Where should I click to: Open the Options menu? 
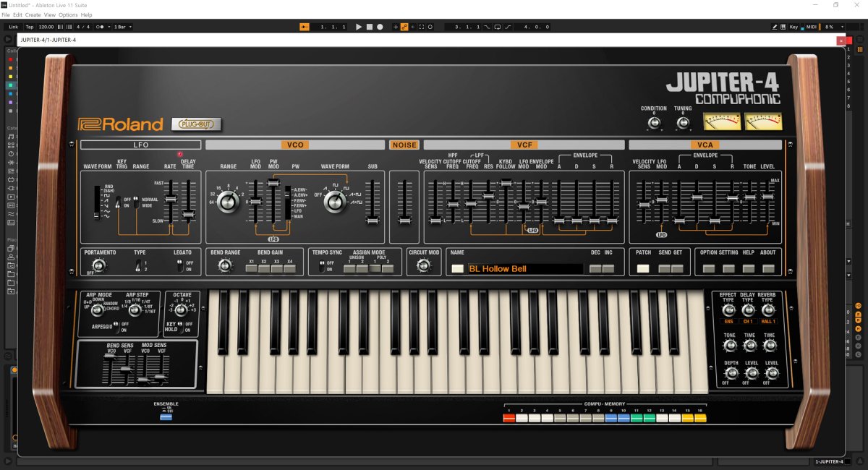click(68, 14)
